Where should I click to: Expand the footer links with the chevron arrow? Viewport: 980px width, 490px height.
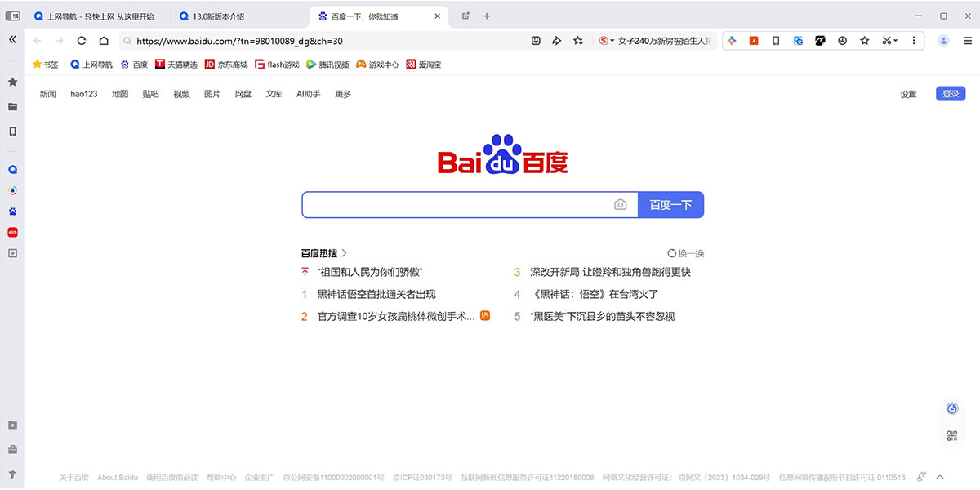(x=939, y=476)
